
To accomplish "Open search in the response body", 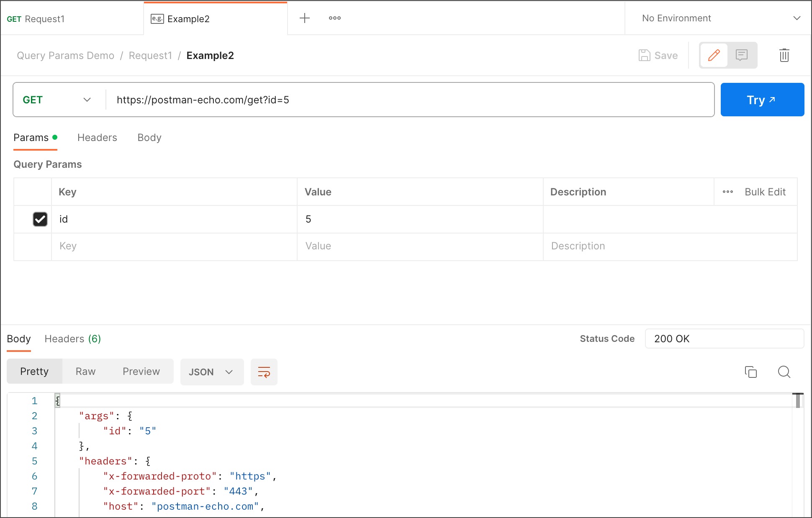I will coord(784,372).
